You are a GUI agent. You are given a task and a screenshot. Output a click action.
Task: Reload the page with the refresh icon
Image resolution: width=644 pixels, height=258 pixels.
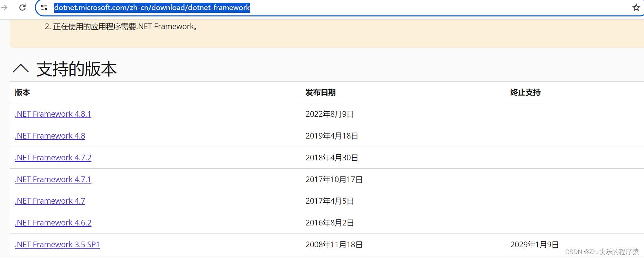tap(22, 7)
